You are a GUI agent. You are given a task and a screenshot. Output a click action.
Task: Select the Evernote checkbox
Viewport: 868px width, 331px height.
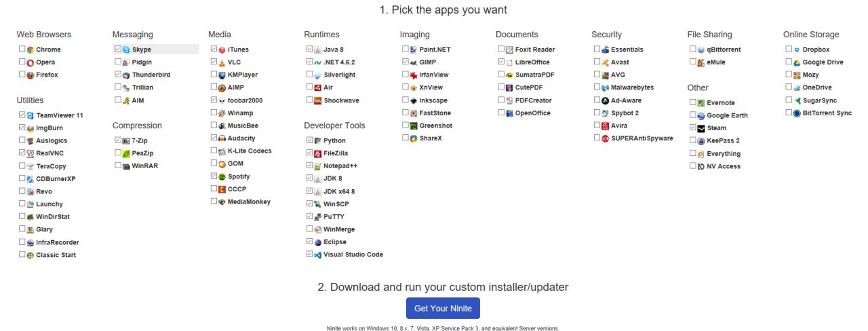coord(693,102)
